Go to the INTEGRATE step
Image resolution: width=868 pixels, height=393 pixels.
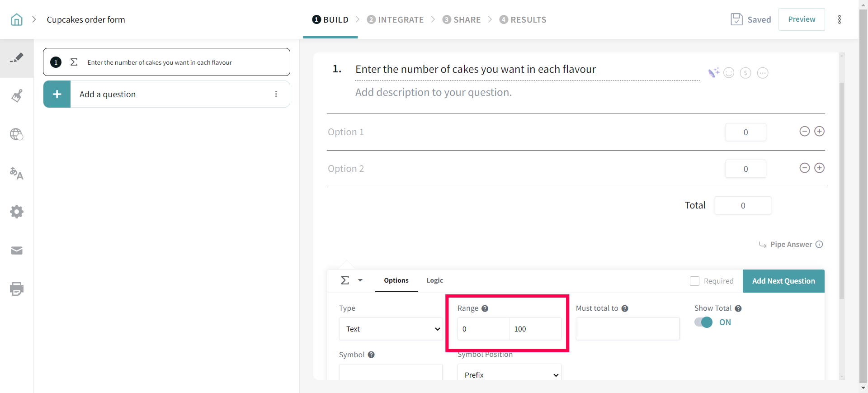pos(395,19)
